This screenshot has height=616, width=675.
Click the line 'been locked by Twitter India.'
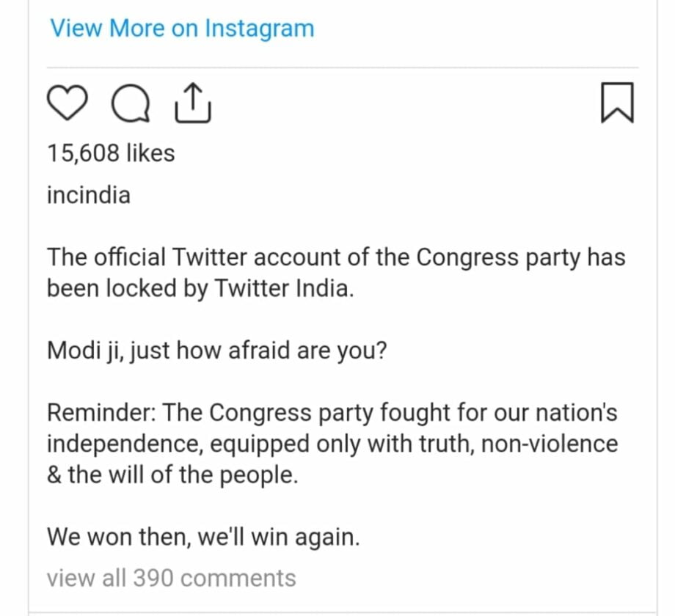click(200, 288)
